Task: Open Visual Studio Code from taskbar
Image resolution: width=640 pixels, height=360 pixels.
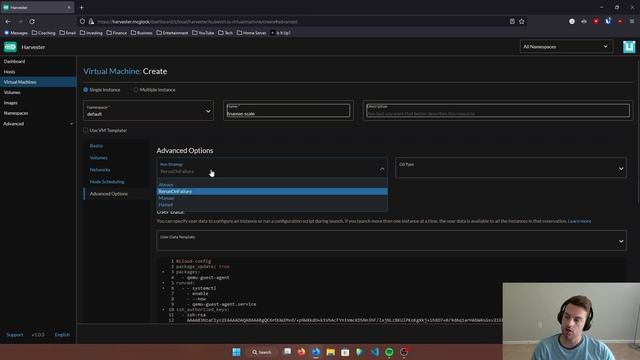Action: coord(375,352)
